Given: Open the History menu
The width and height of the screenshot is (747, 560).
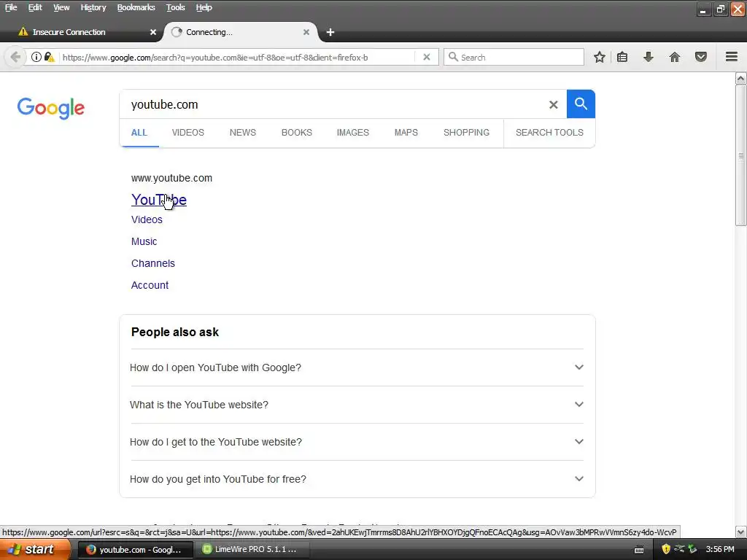Looking at the screenshot, I should pos(93,7).
